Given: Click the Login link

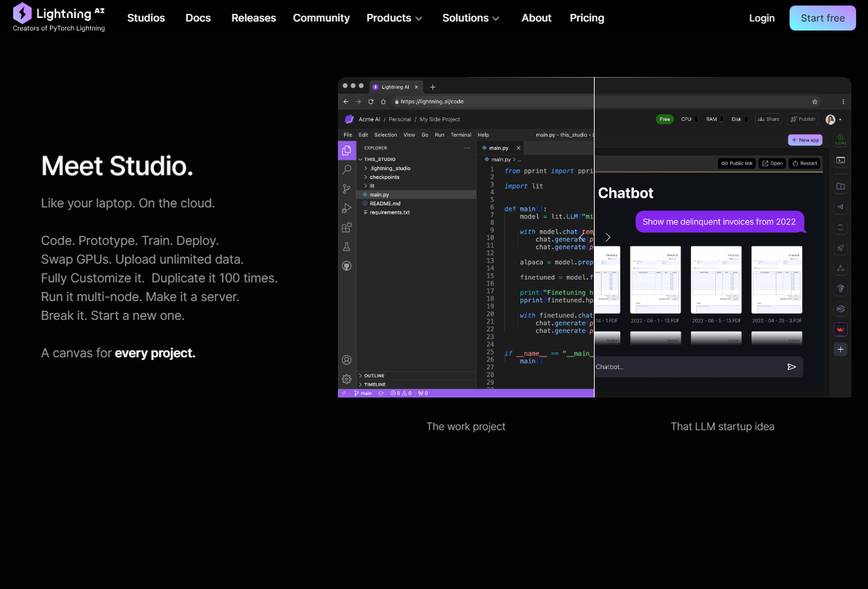Looking at the screenshot, I should (x=762, y=18).
